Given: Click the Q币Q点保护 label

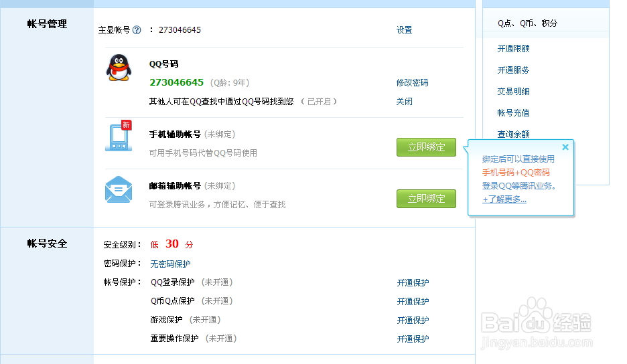Looking at the screenshot, I should tap(173, 301).
